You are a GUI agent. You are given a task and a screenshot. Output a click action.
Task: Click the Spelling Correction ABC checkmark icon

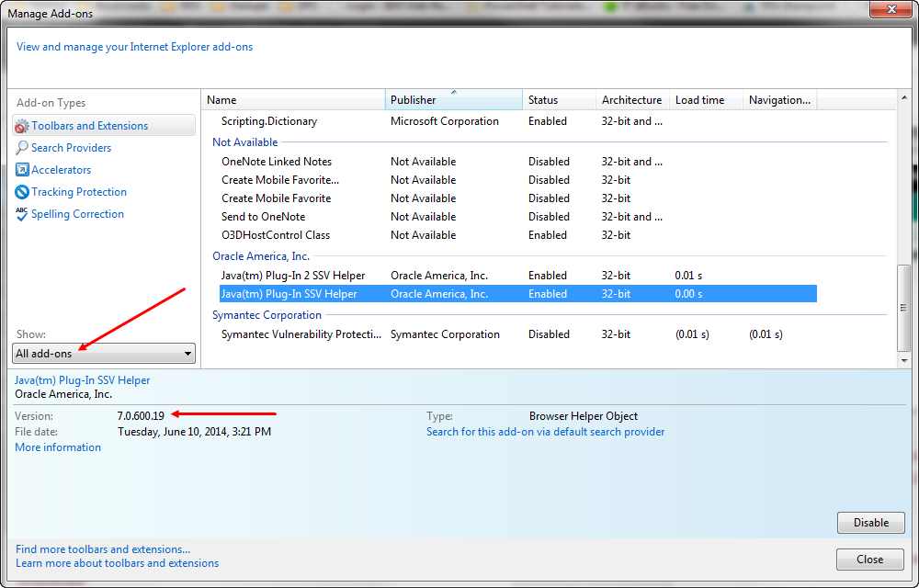(x=22, y=214)
